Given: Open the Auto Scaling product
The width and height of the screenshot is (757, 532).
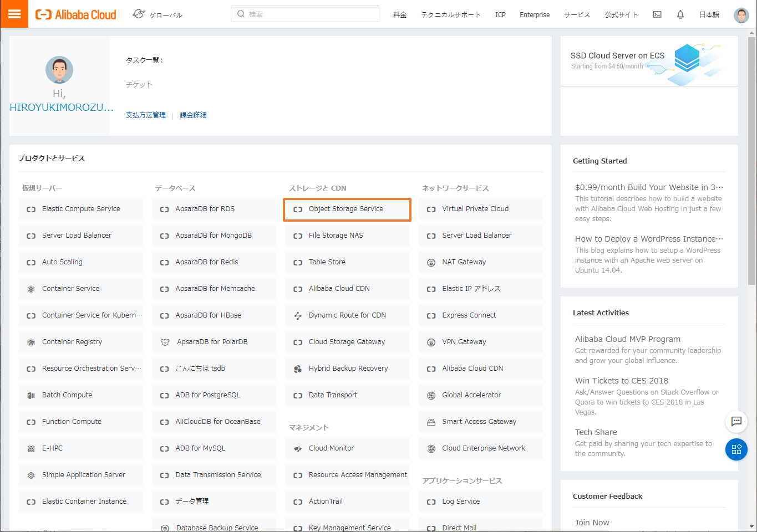Looking at the screenshot, I should (x=80, y=262).
